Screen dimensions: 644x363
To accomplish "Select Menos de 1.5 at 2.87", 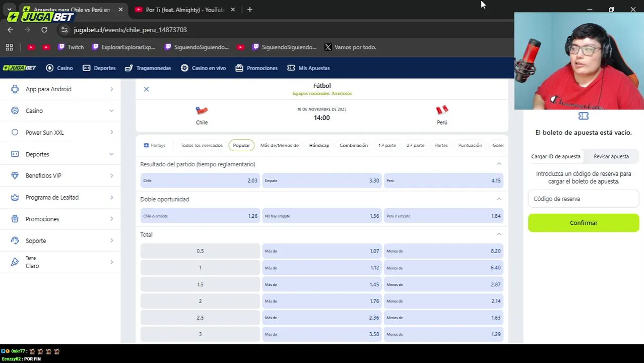I will click(443, 284).
